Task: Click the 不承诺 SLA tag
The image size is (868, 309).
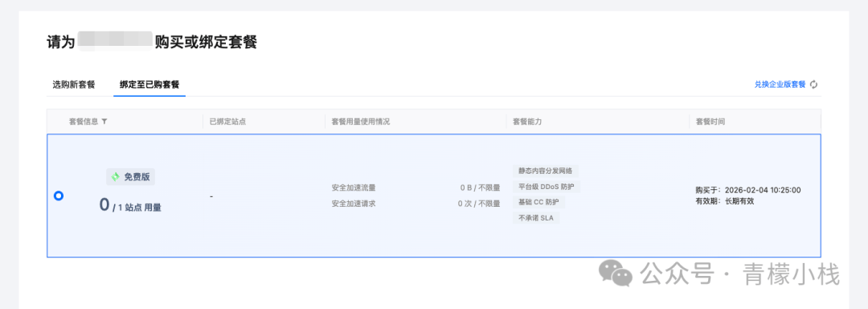Action: 536,217
